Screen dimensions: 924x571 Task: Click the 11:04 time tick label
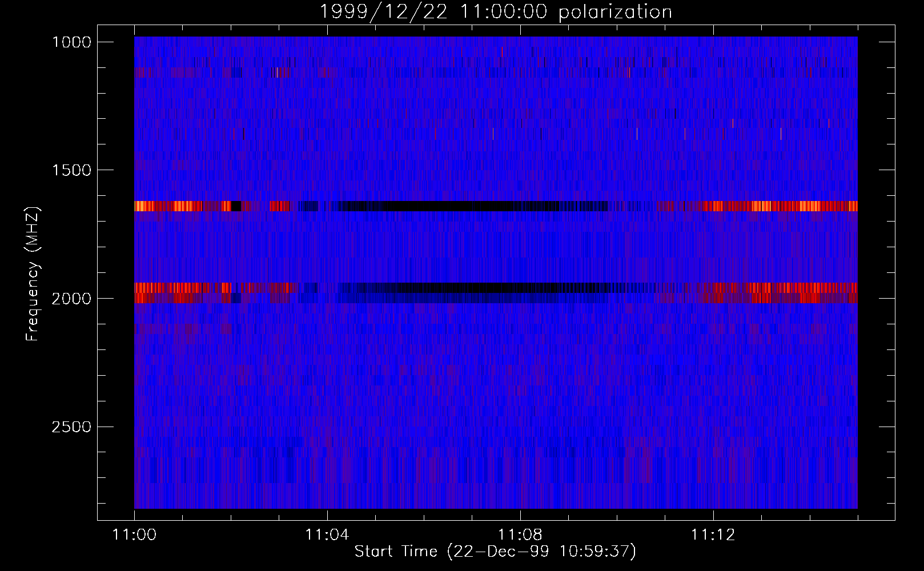(327, 535)
